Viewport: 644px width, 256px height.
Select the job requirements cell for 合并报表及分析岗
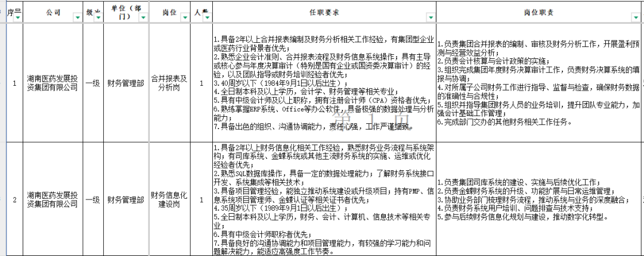pos(324,83)
